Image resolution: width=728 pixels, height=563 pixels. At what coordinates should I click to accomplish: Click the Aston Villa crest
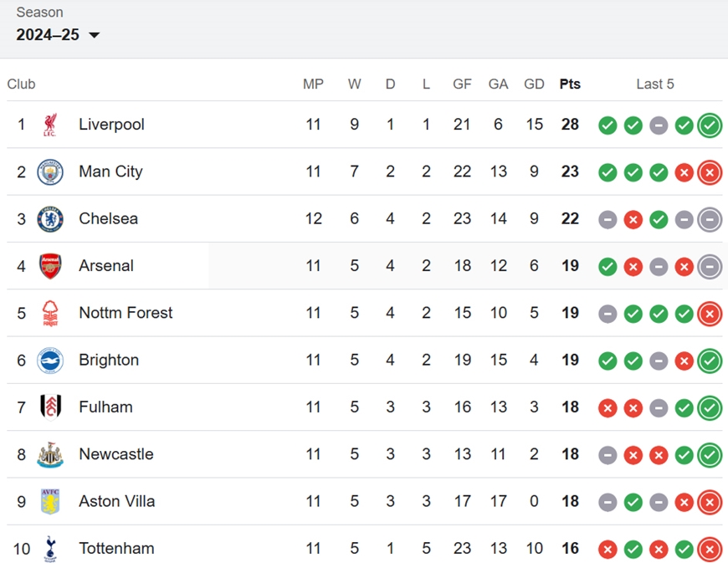pos(50,502)
